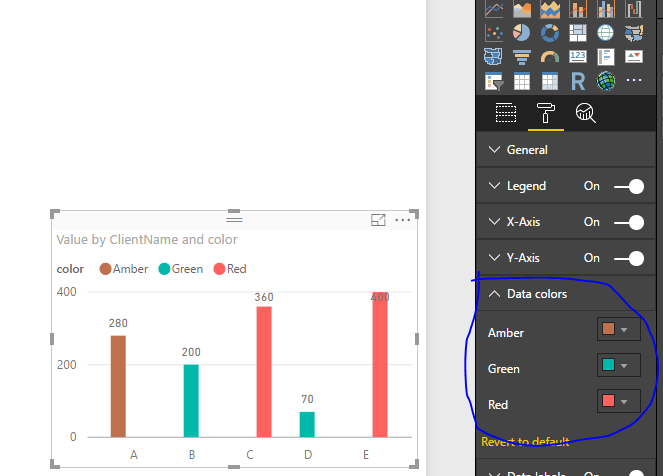
Task: Open the Green color swatch picker
Action: click(619, 365)
